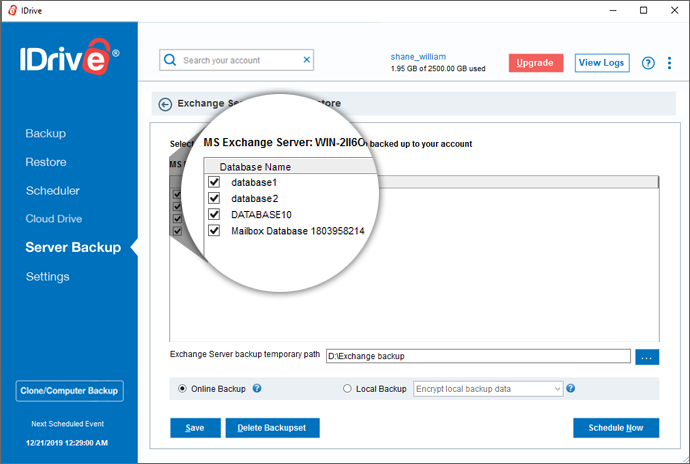Minimize the IDrive window
The width and height of the screenshot is (690, 464).
click(613, 10)
